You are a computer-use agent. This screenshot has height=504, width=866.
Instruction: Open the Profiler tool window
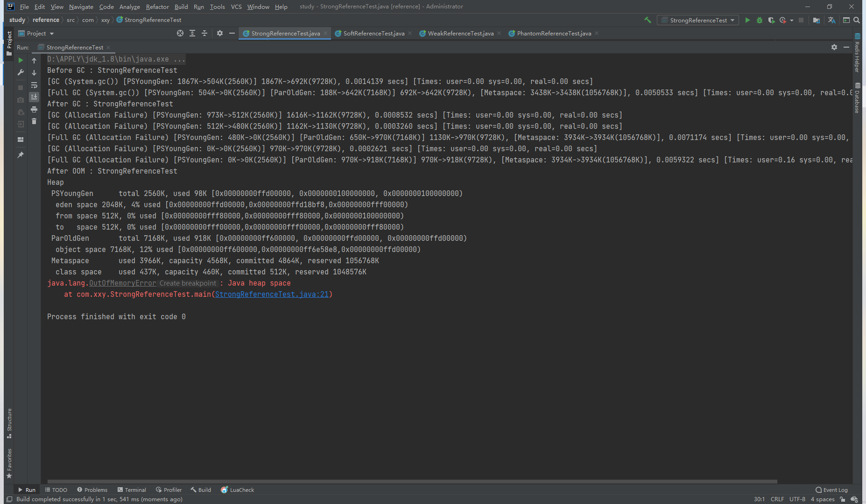(x=169, y=490)
